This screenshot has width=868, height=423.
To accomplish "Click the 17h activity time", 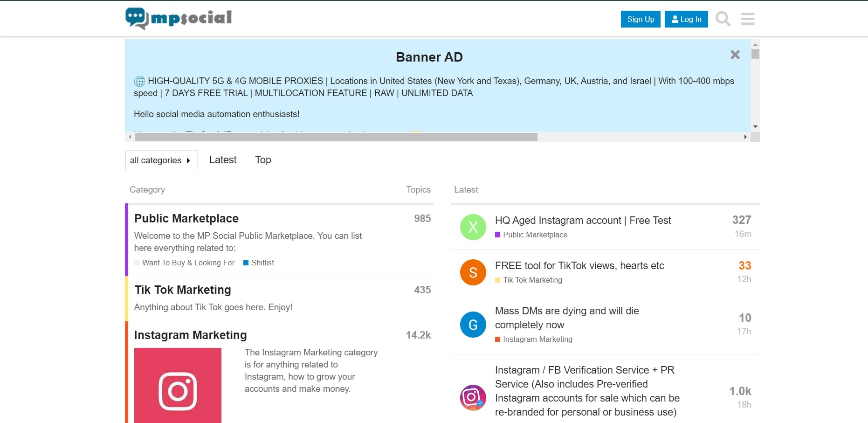I will 744,332.
